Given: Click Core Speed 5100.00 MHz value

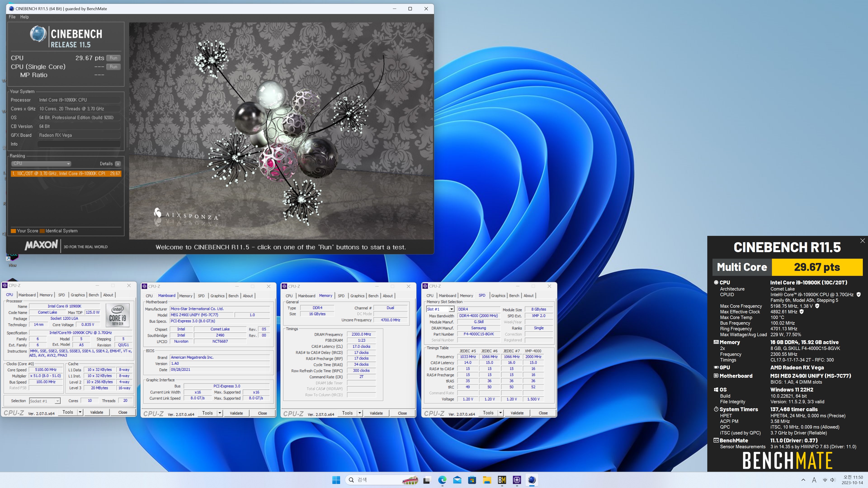Looking at the screenshot, I should tap(46, 370).
